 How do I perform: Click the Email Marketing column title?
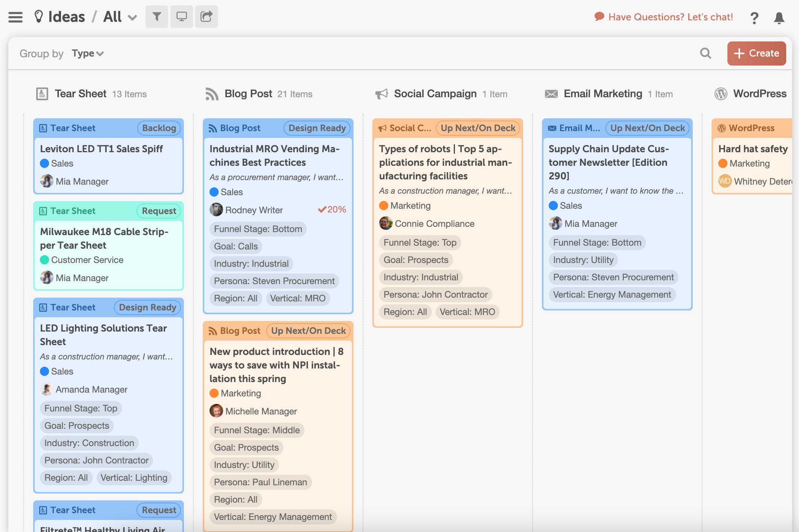pos(603,94)
